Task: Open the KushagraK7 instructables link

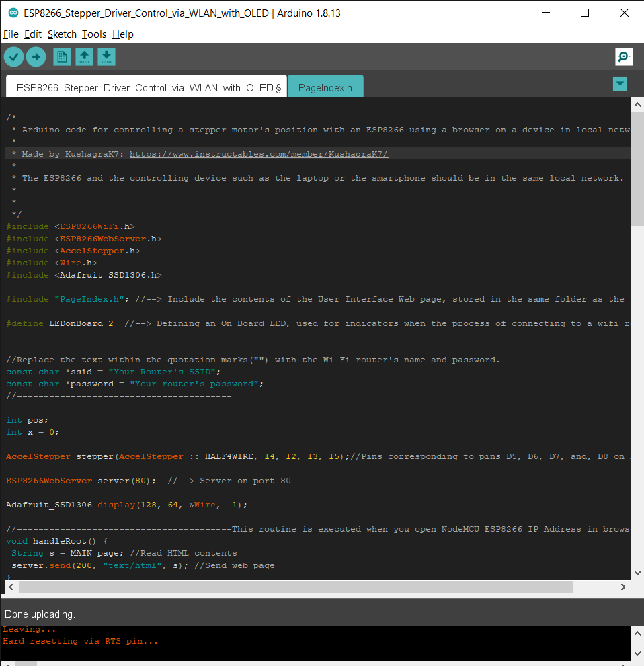Action: click(259, 154)
